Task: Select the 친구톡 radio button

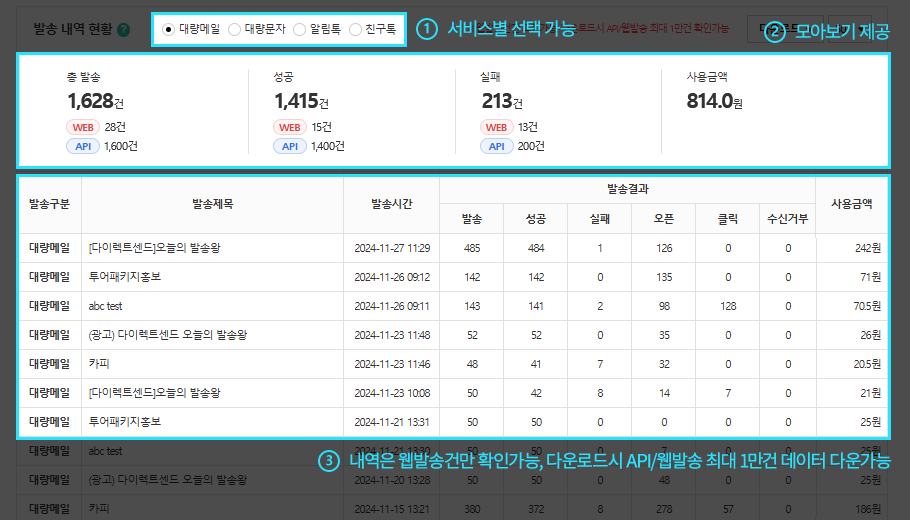Action: click(356, 30)
